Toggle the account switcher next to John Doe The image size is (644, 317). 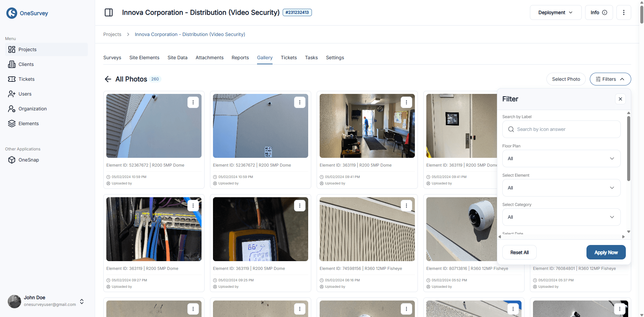point(82,302)
